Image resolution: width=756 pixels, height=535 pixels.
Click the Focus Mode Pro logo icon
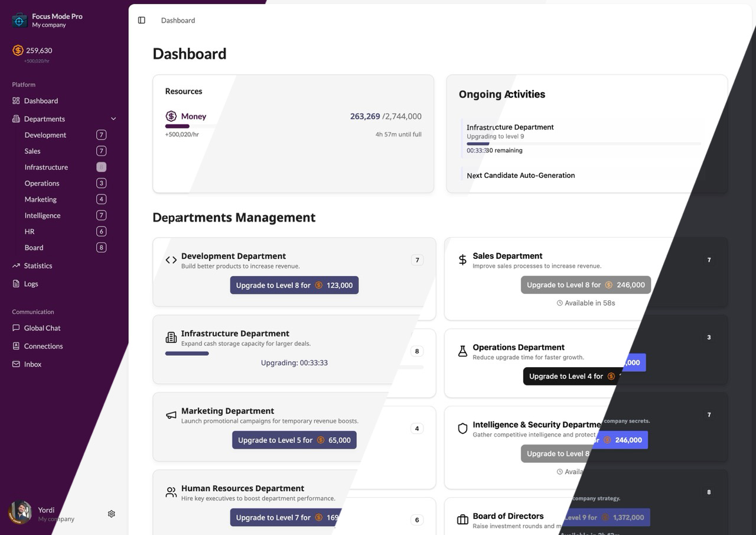[19, 21]
